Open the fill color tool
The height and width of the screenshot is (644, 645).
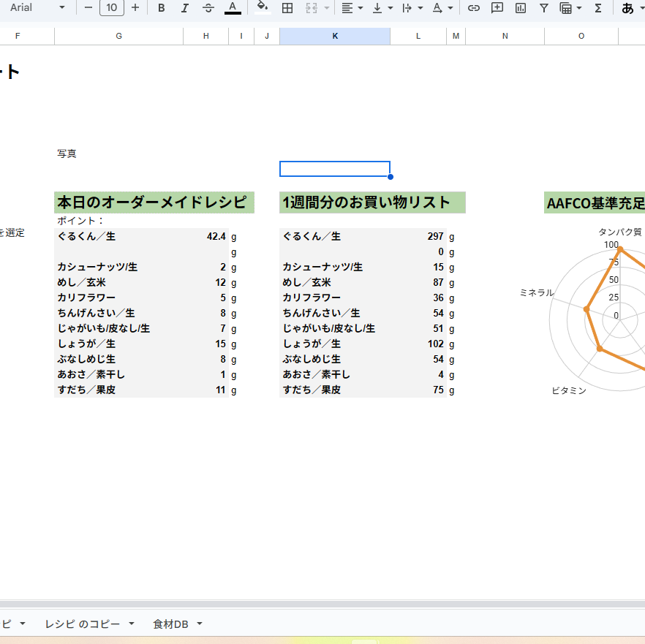[263, 8]
